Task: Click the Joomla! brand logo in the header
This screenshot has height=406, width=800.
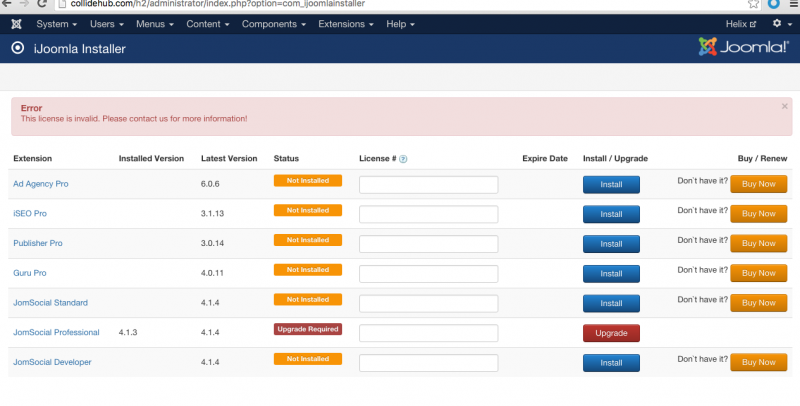Action: click(743, 47)
